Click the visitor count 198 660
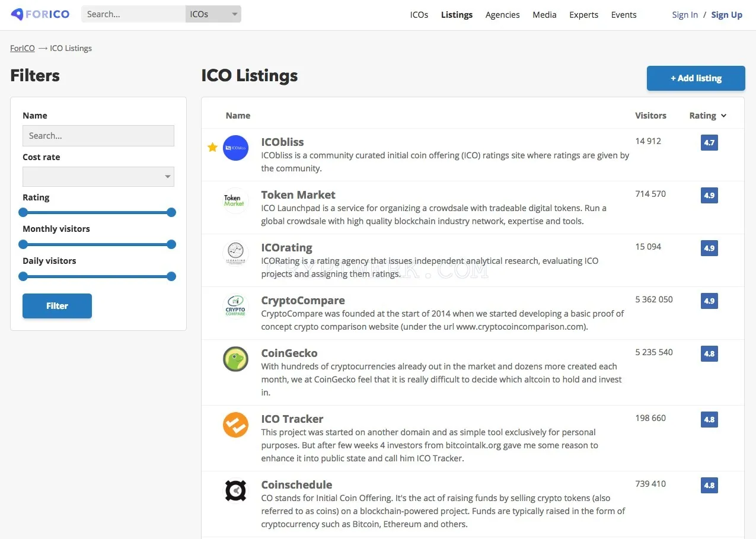 click(650, 418)
